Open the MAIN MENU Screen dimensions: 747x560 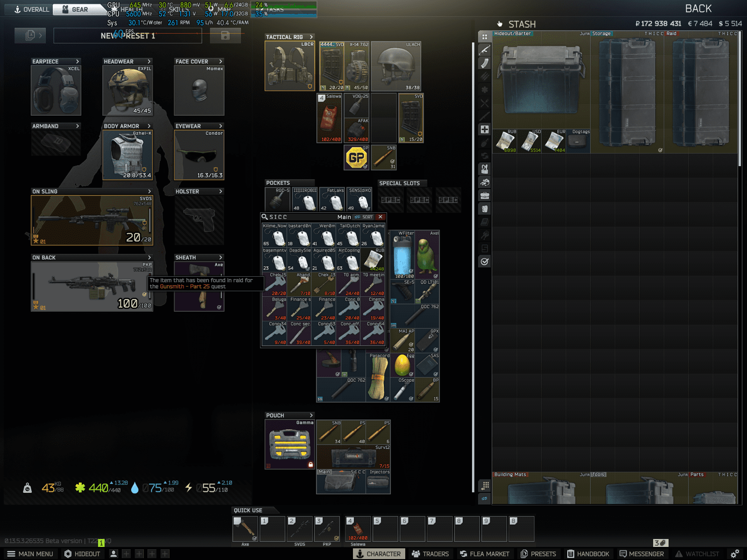[30, 554]
